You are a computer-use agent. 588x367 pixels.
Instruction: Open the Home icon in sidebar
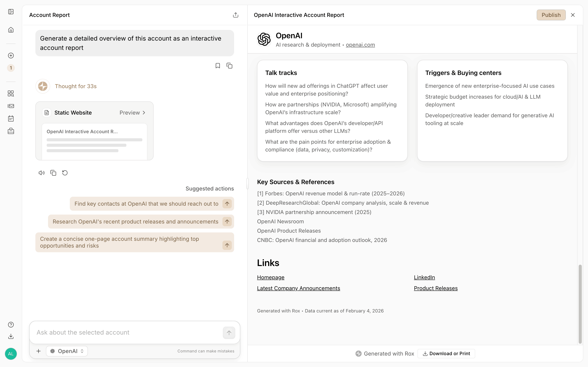click(x=11, y=30)
